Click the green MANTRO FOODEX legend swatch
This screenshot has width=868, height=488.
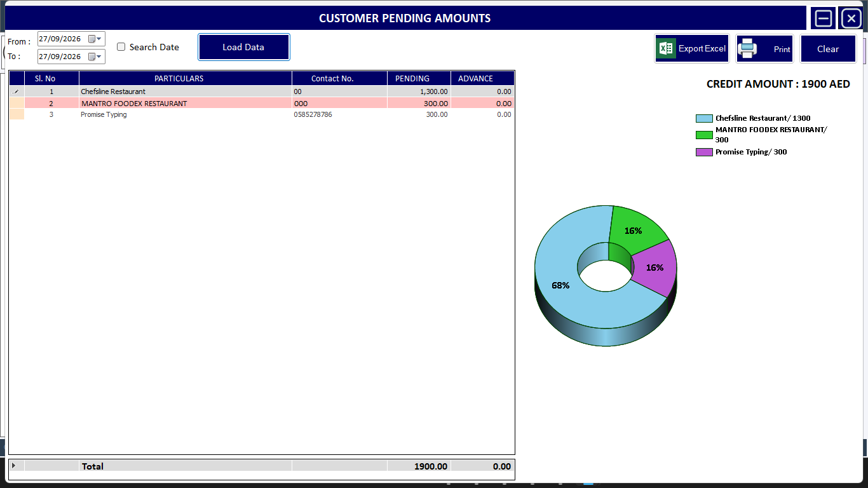[x=704, y=135]
